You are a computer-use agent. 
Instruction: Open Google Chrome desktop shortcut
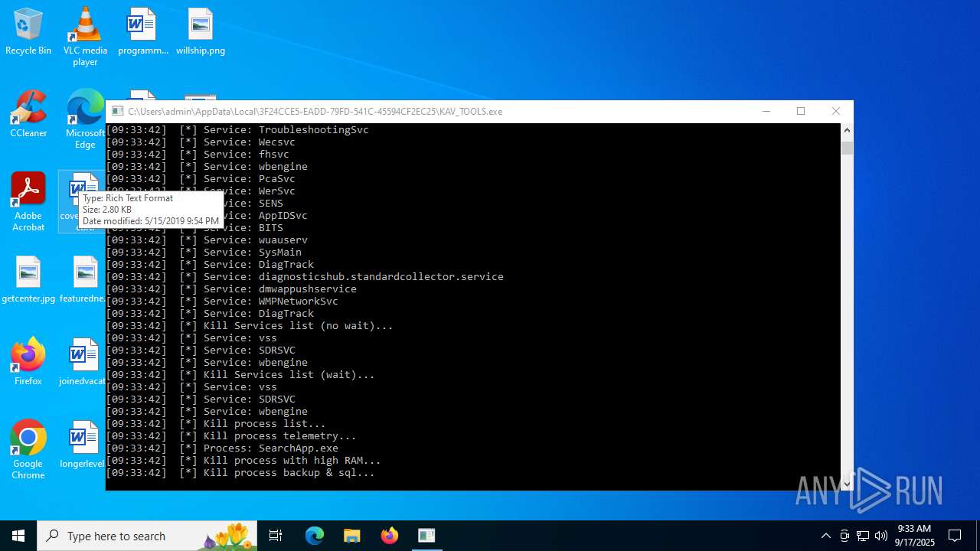point(28,450)
